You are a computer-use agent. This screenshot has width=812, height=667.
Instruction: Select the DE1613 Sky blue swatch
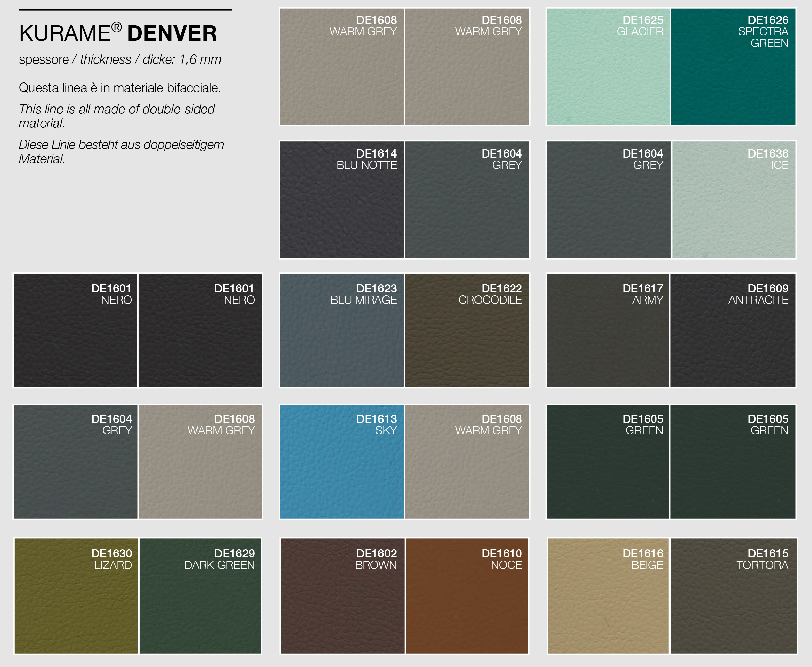click(x=342, y=462)
